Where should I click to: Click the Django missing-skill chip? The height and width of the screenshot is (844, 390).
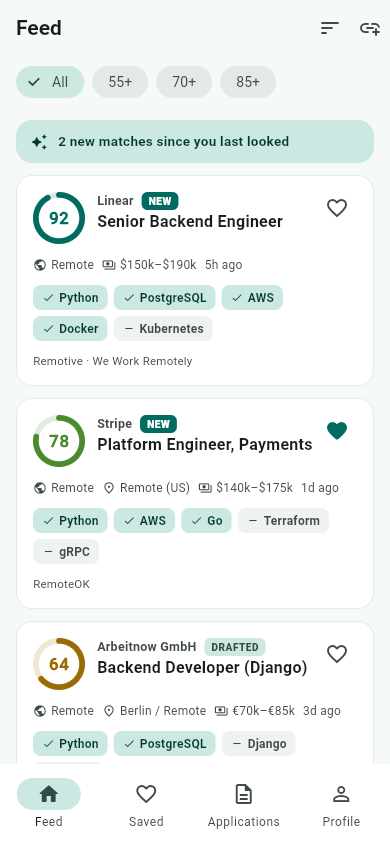click(259, 743)
